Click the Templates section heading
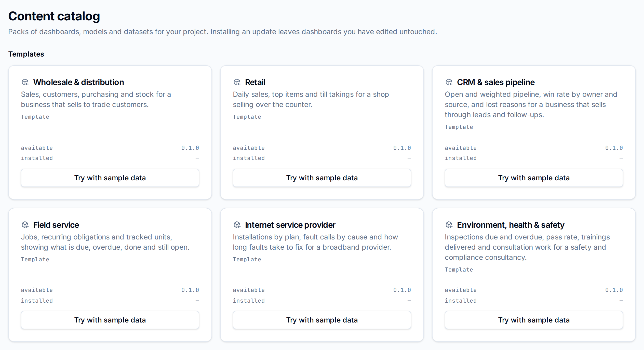644x350 pixels. [x=26, y=54]
